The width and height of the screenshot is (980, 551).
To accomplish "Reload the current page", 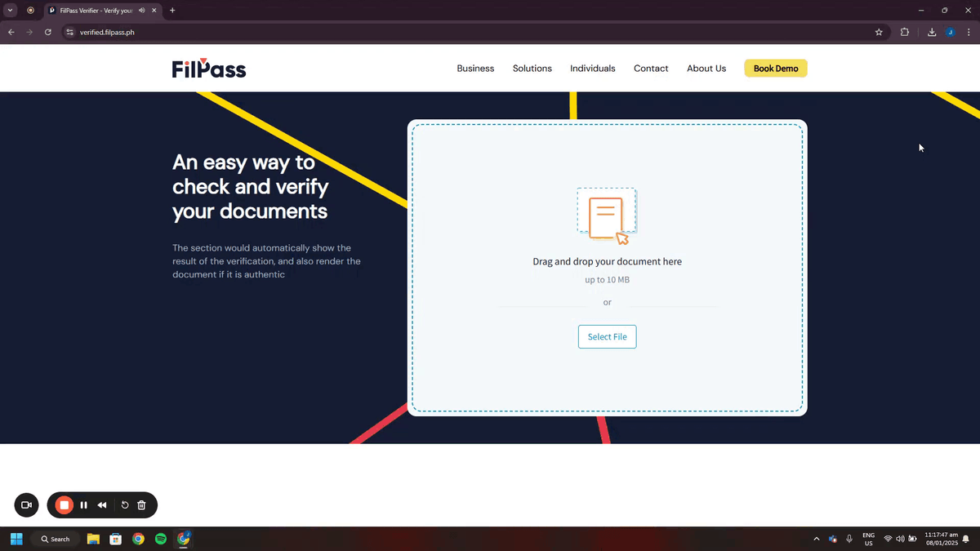I will [48, 32].
